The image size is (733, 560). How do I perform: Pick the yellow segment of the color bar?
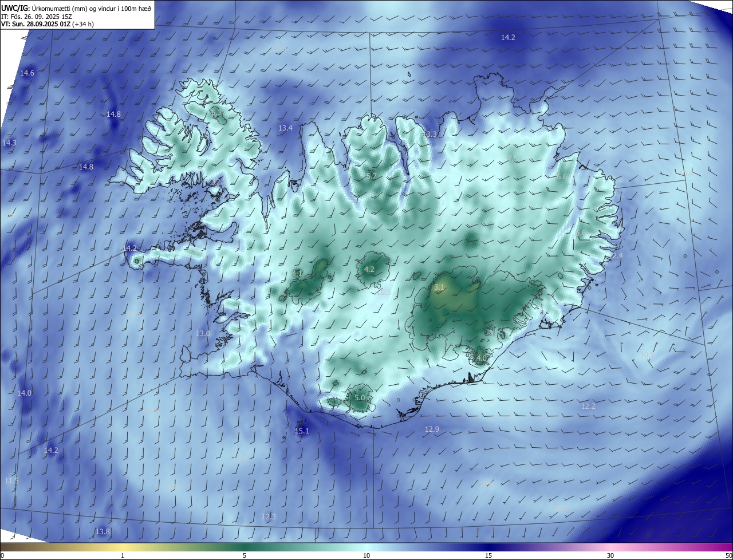(123, 547)
